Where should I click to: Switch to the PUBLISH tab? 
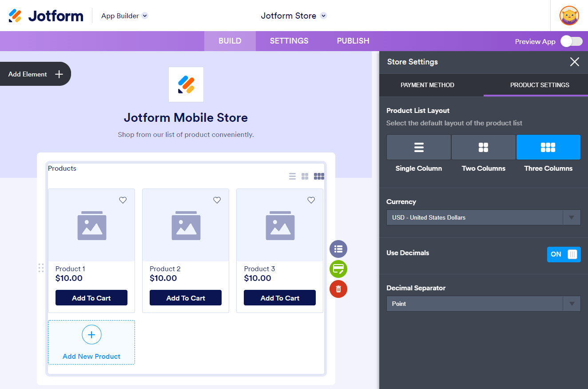(353, 41)
